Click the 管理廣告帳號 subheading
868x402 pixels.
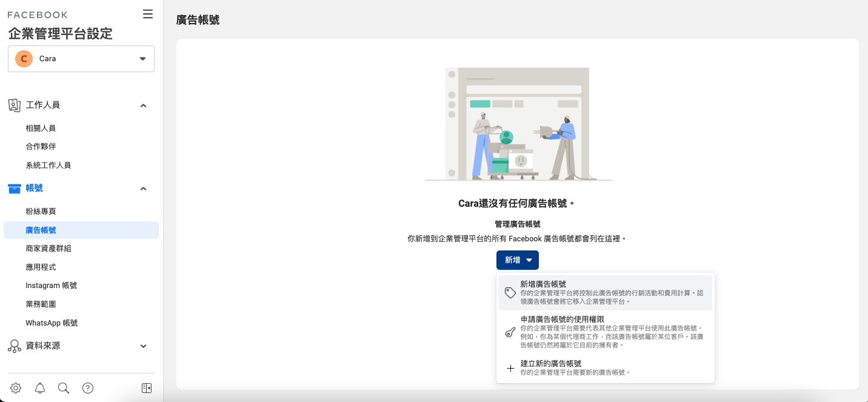pos(518,224)
